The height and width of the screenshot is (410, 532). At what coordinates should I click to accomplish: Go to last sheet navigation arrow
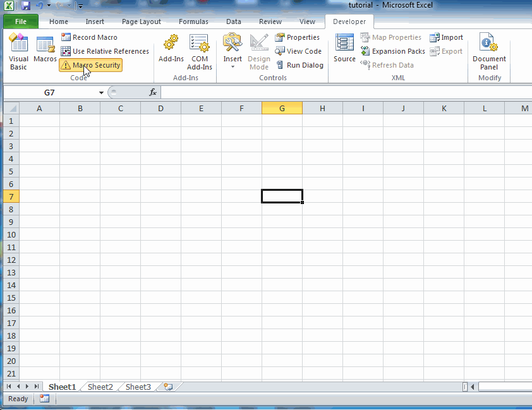(36, 386)
